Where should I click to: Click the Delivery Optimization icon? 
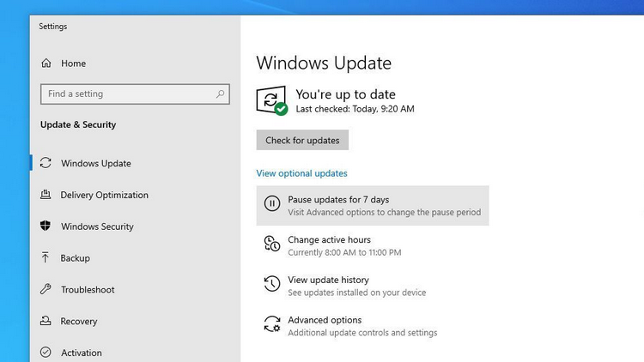46,195
